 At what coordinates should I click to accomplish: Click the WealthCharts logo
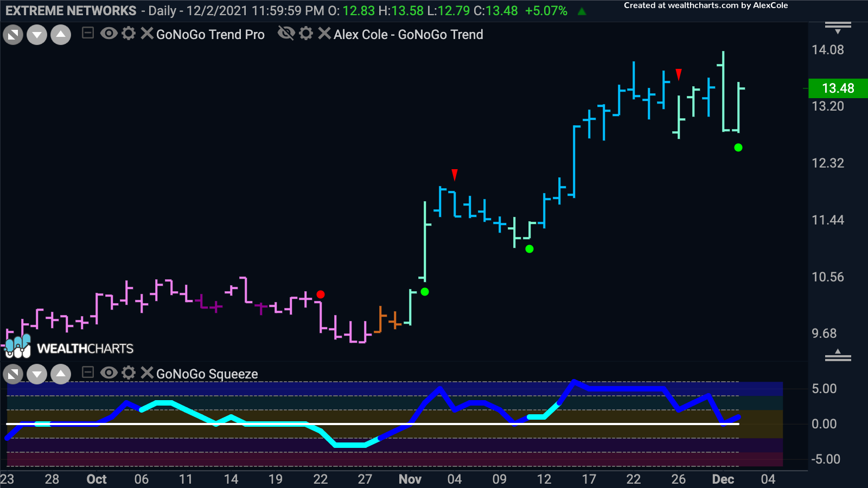click(69, 347)
